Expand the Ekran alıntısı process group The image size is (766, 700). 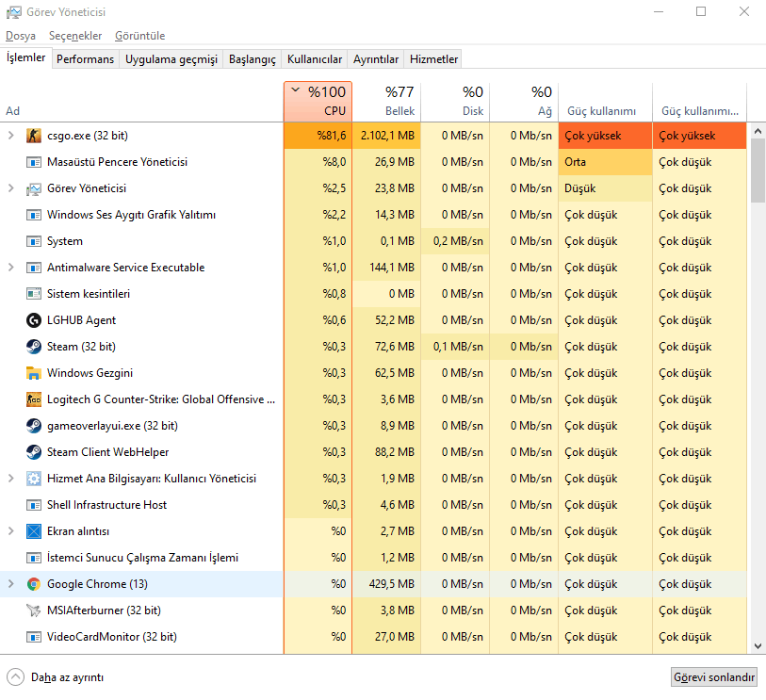tap(10, 531)
